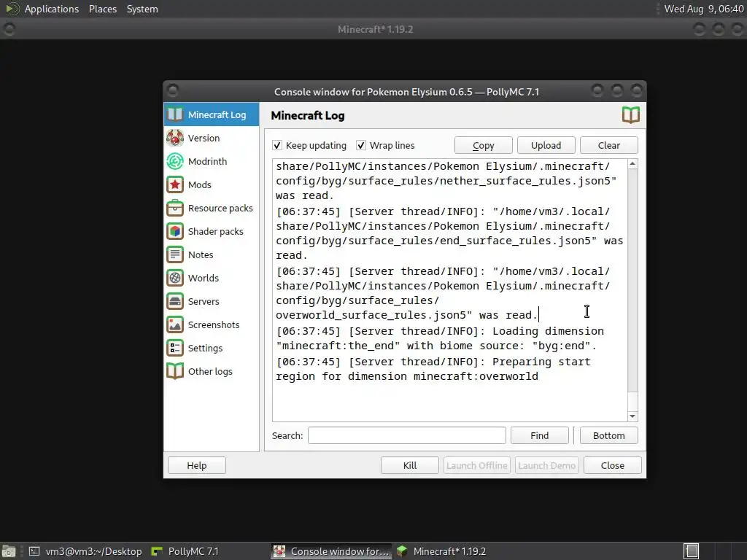The height and width of the screenshot is (560, 747).
Task: Open the Settings page icon
Action: coord(175,348)
